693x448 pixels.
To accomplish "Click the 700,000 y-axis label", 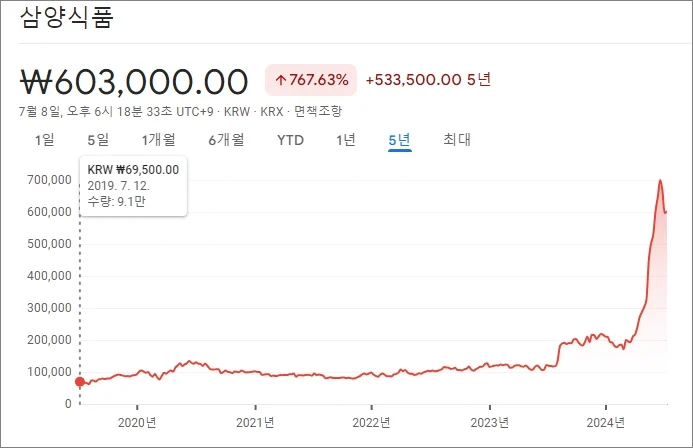I will 50,180.
